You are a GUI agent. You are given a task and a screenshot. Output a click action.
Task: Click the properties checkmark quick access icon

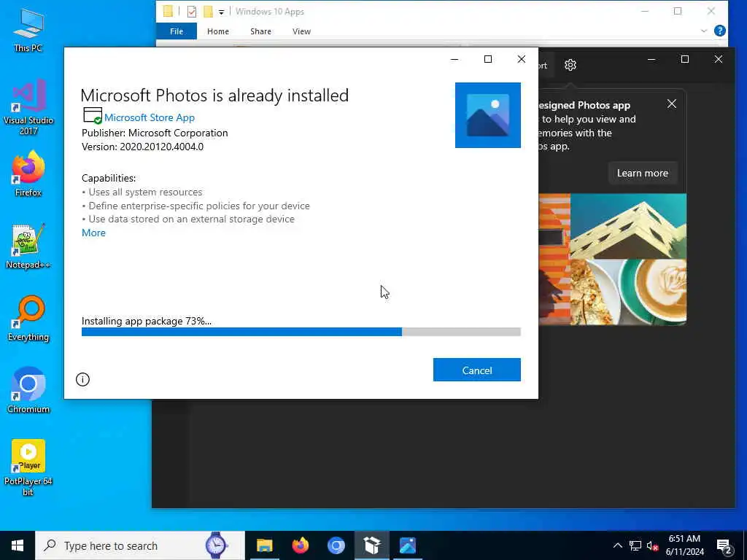(192, 12)
